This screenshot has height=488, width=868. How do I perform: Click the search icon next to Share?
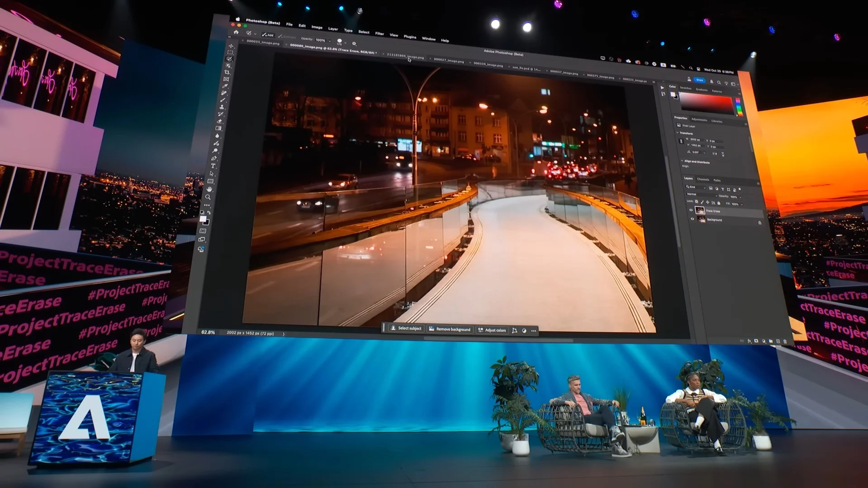click(719, 82)
